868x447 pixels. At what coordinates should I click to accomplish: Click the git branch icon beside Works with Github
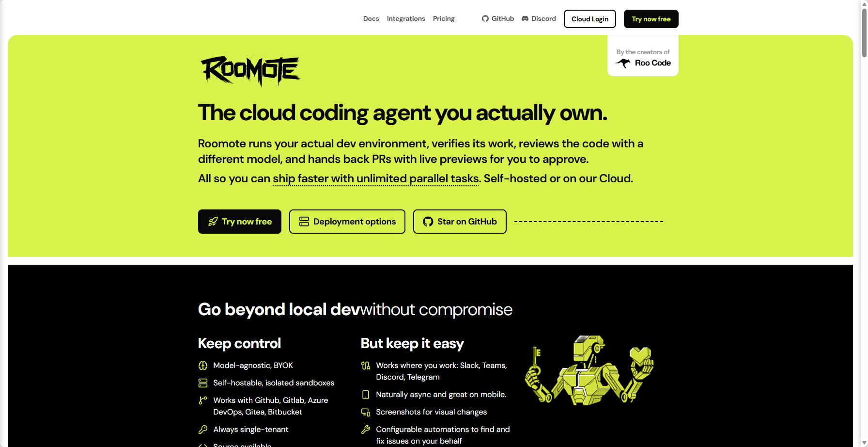(x=203, y=400)
